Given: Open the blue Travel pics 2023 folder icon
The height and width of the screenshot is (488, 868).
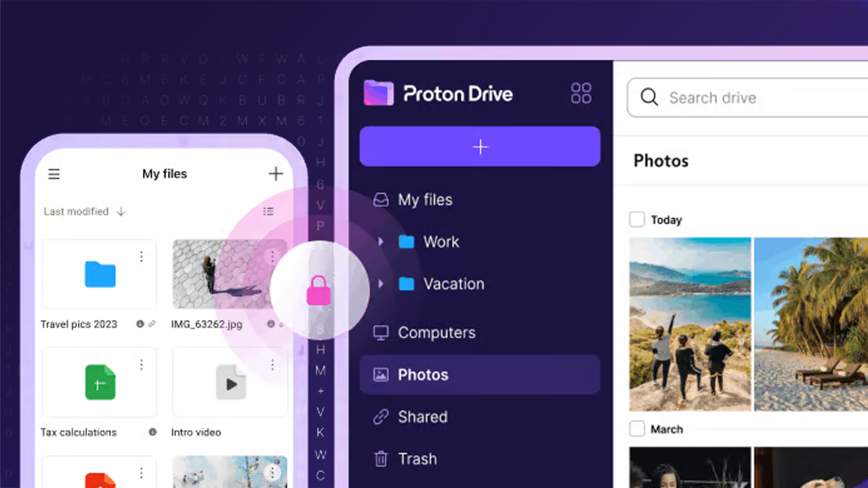Looking at the screenshot, I should tap(100, 274).
